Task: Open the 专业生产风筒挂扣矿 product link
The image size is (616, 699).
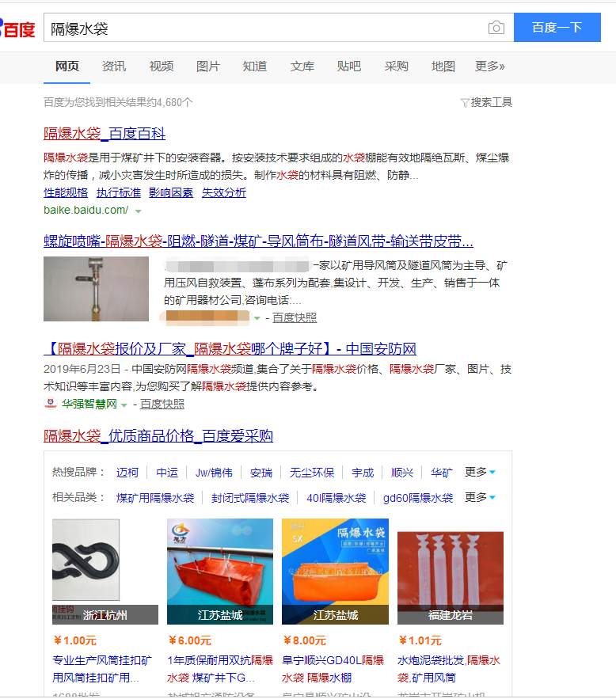Action: (x=102, y=669)
